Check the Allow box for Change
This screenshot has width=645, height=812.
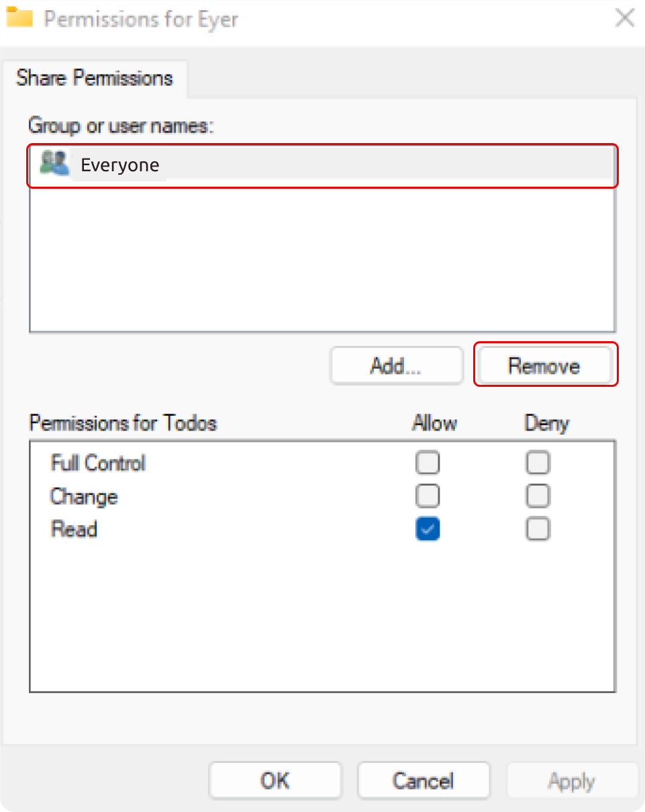click(428, 496)
